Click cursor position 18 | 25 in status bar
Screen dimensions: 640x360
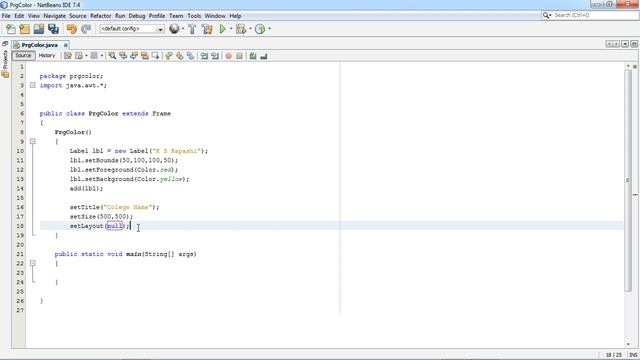pyautogui.click(x=613, y=355)
